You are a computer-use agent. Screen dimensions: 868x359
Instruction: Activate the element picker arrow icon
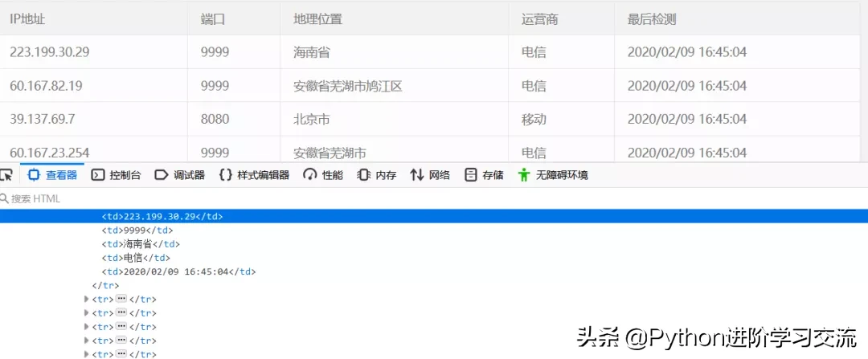[6, 174]
